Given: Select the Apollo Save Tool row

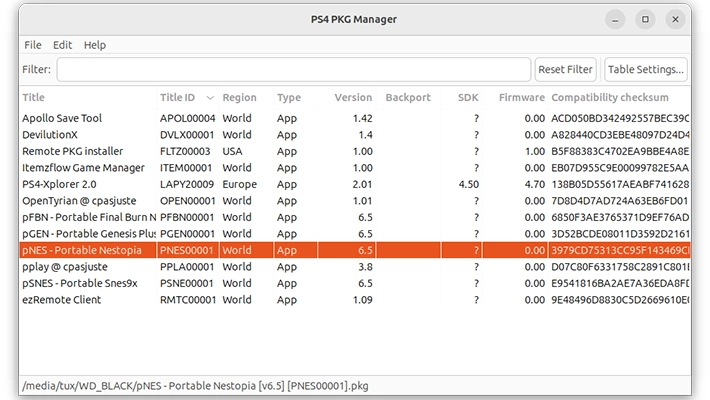Looking at the screenshot, I should pyautogui.click(x=355, y=118).
